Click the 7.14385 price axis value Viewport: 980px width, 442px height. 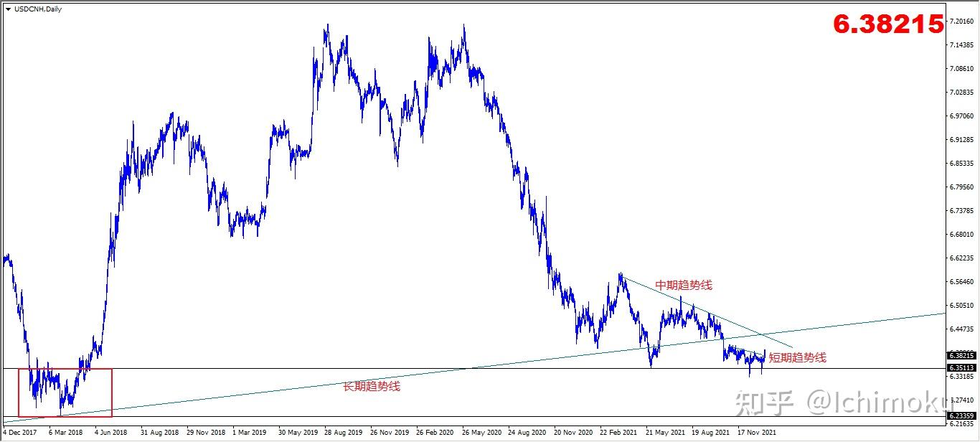click(x=961, y=45)
